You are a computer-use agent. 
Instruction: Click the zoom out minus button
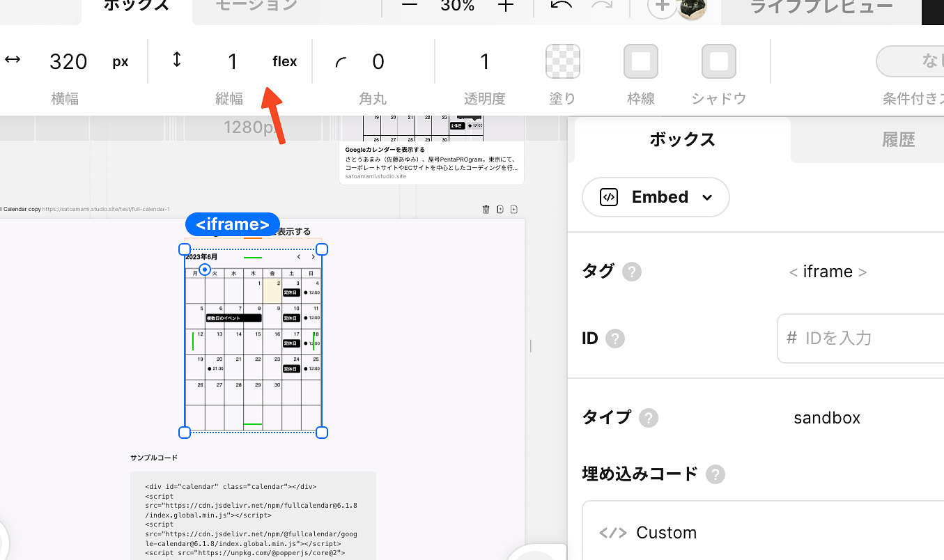point(410,6)
